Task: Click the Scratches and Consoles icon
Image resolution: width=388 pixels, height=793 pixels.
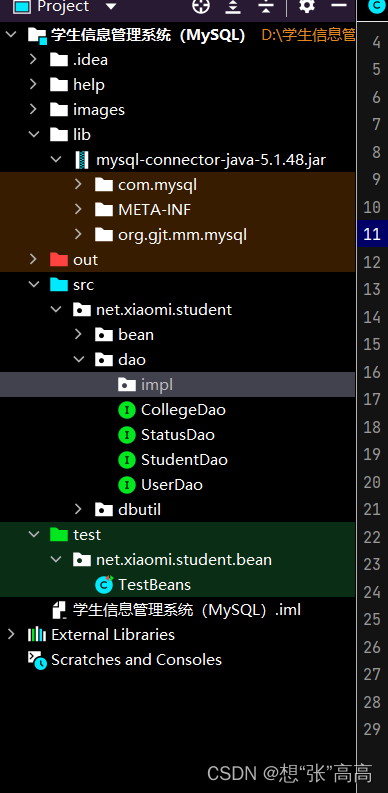Action: click(x=37, y=660)
